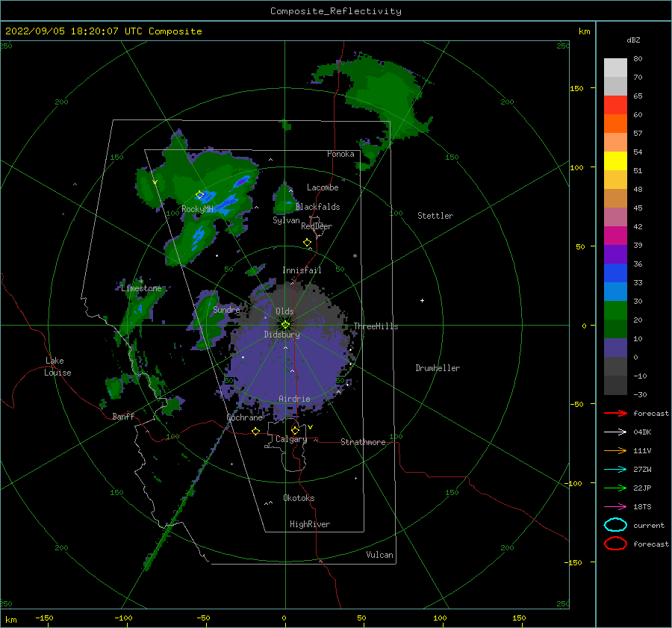672x628 pixels.
Task: Click the RockyMH label
Action: point(197,210)
